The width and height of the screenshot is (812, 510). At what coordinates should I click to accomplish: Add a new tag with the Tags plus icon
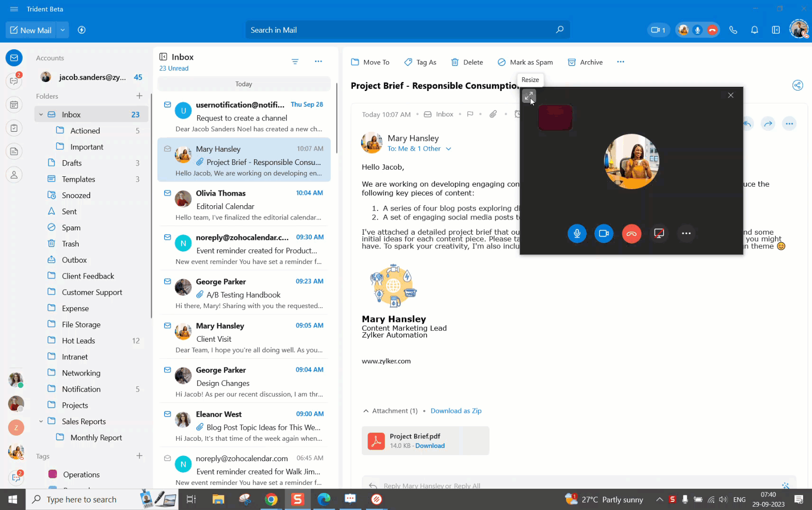(x=139, y=456)
